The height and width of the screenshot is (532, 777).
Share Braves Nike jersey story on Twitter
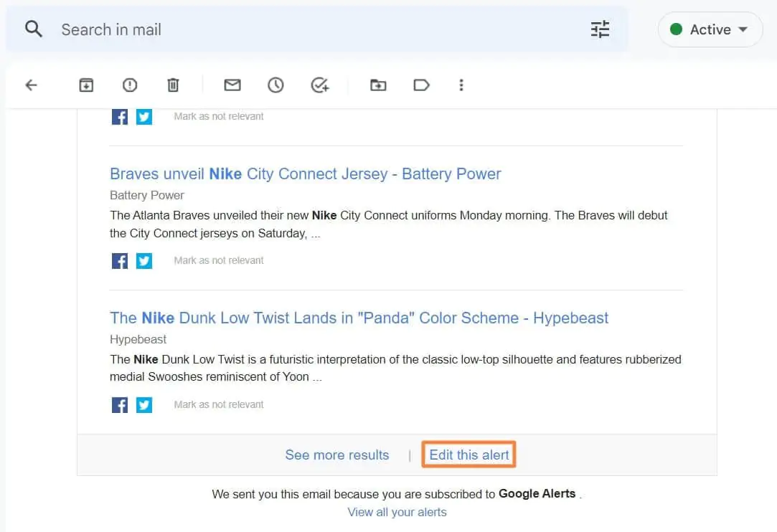pos(144,260)
